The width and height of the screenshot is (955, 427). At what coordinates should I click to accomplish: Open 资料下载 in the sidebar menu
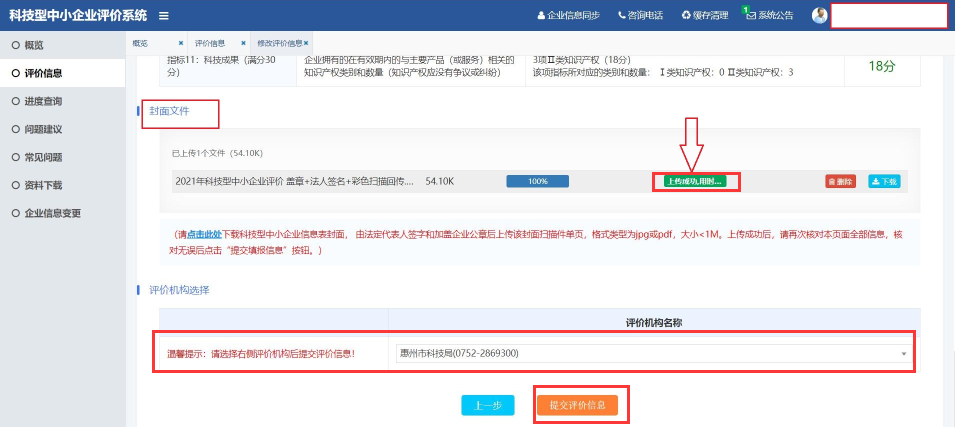(x=43, y=185)
